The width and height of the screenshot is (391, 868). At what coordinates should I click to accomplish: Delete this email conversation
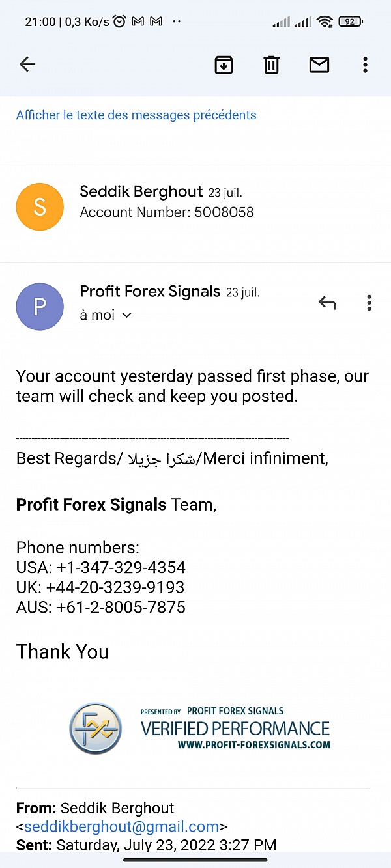[271, 64]
